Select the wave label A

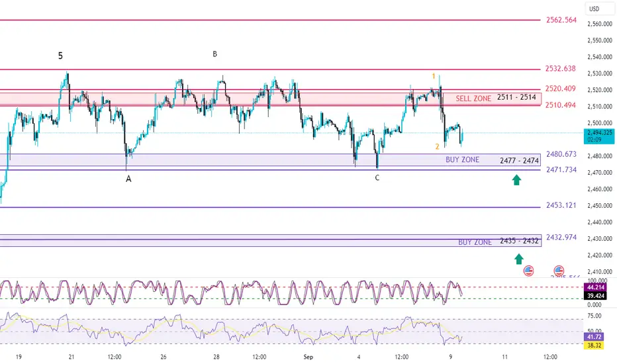(x=128, y=179)
